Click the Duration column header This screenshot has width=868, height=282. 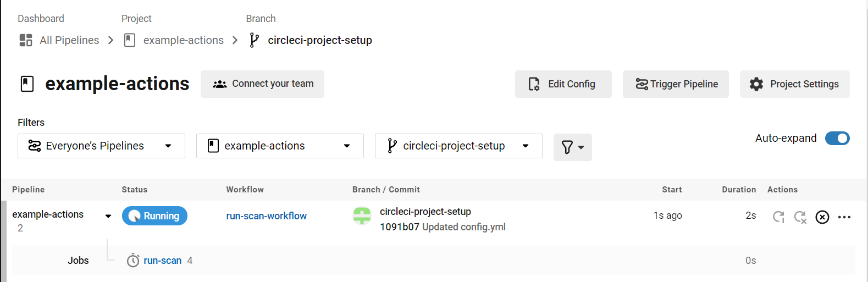pyautogui.click(x=739, y=190)
